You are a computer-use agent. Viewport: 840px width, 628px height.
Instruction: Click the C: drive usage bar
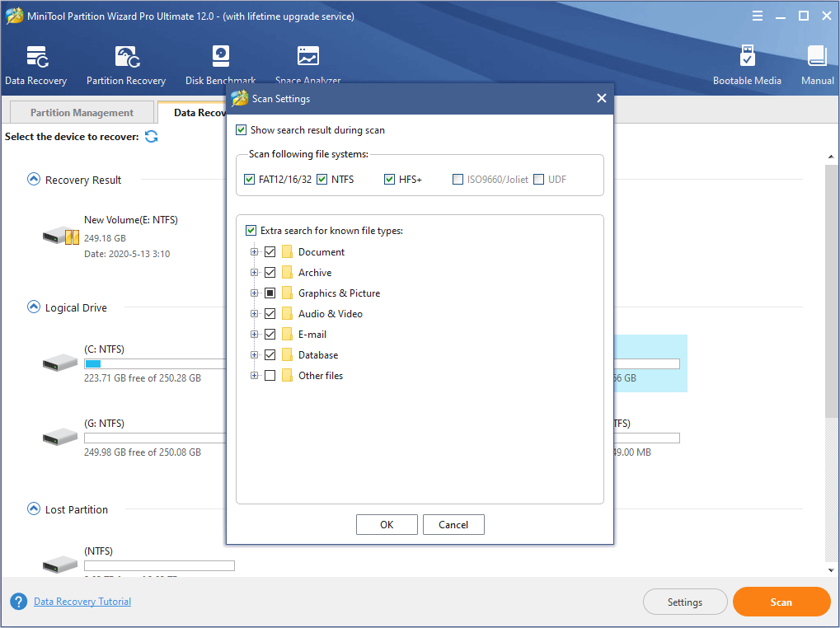tap(155, 364)
